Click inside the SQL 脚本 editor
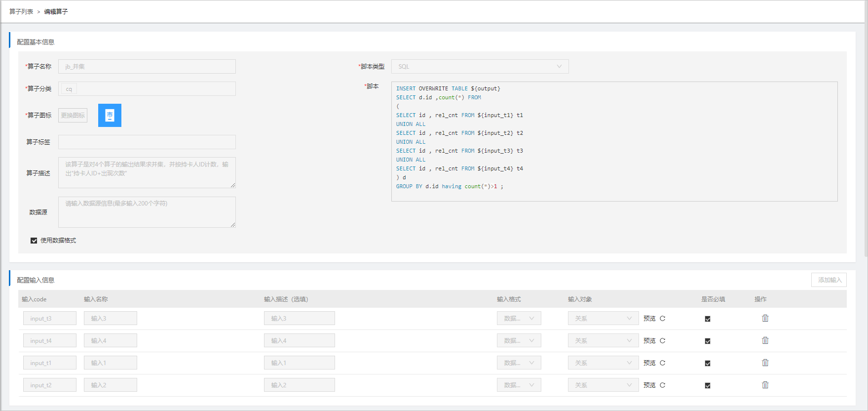 pos(614,141)
